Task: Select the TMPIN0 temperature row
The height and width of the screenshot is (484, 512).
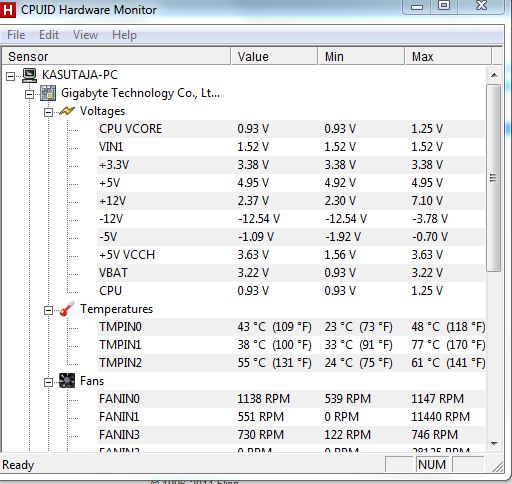Action: click(x=291, y=327)
